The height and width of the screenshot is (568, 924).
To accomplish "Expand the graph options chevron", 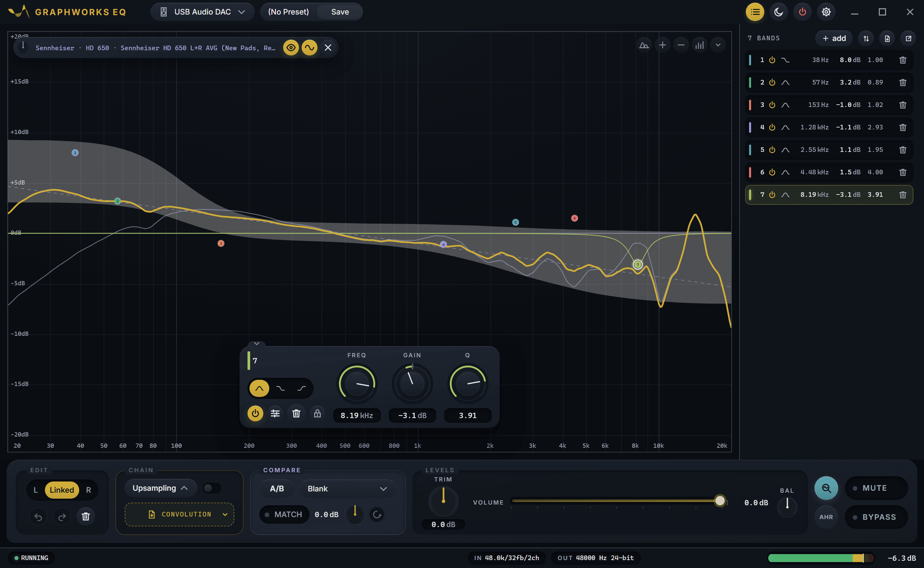I will 717,45.
